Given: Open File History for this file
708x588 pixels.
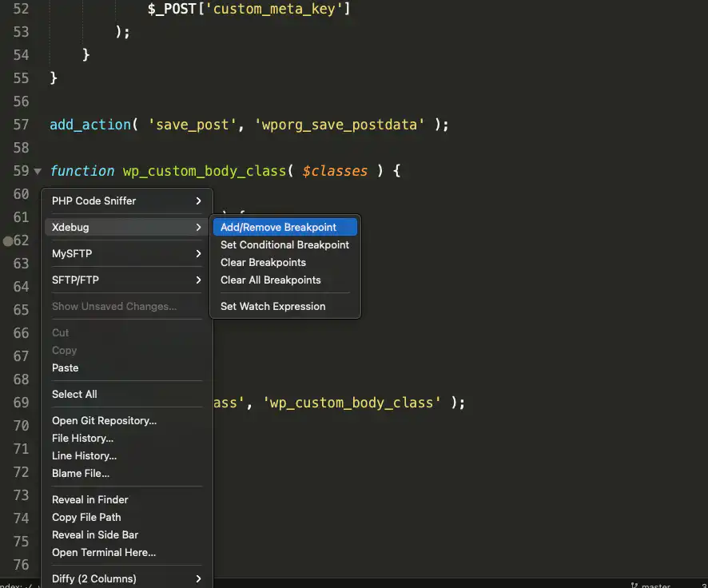Looking at the screenshot, I should [82, 438].
